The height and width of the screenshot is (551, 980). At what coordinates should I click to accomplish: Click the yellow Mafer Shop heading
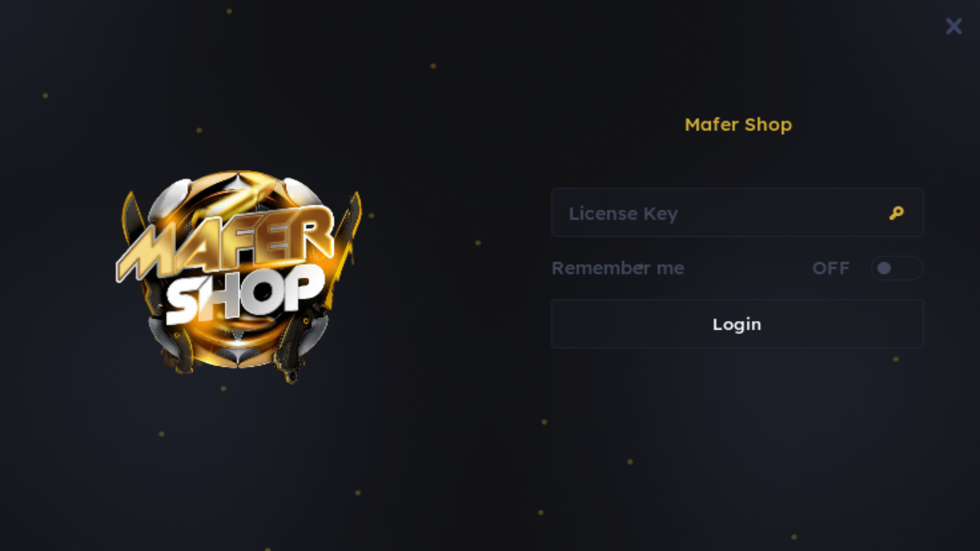click(738, 125)
